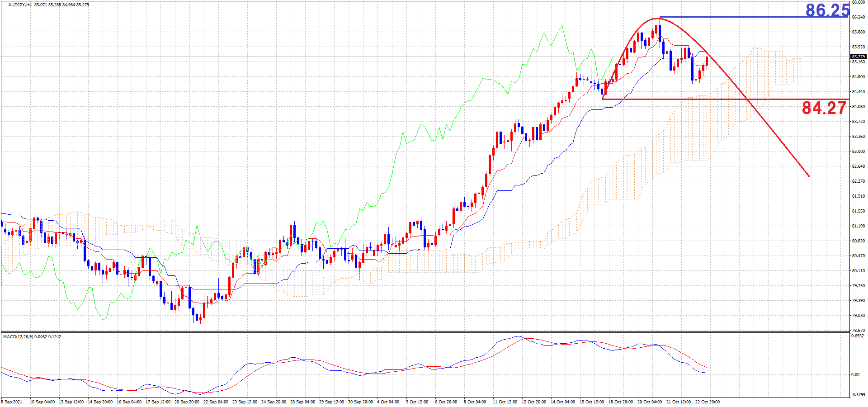Click the red horizontal support line at 84.27

678,99
